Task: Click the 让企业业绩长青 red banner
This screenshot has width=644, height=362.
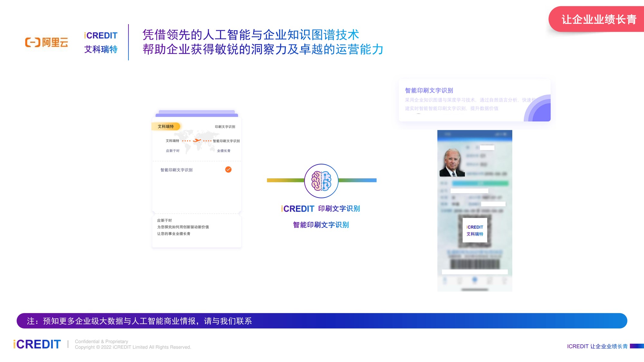Action: pyautogui.click(x=596, y=19)
